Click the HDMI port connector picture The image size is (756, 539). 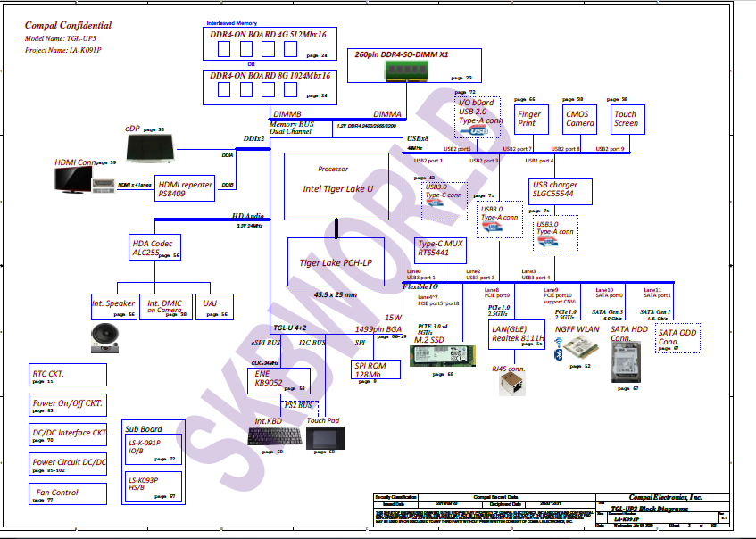coord(104,186)
